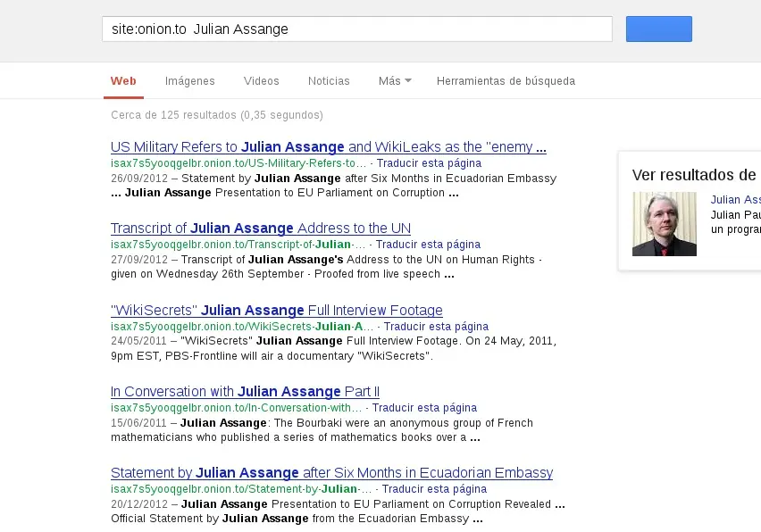Screen dimensions: 761x532
Task: Click Traducir esta página for Statement result
Action: pos(434,489)
